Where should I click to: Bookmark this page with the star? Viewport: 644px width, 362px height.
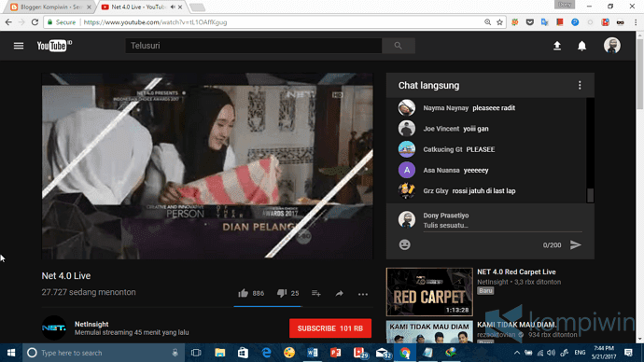pos(499,22)
